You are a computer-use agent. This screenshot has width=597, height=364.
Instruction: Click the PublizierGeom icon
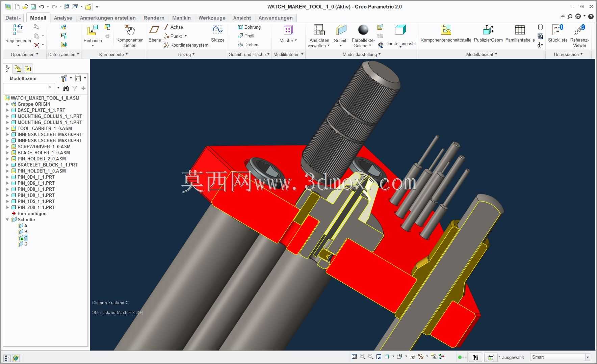coord(488,30)
